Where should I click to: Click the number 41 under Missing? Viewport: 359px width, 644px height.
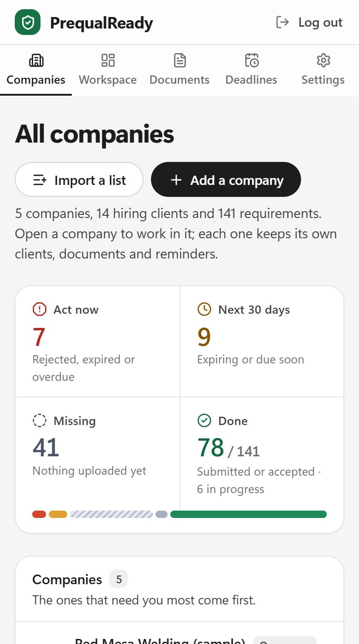(46, 448)
